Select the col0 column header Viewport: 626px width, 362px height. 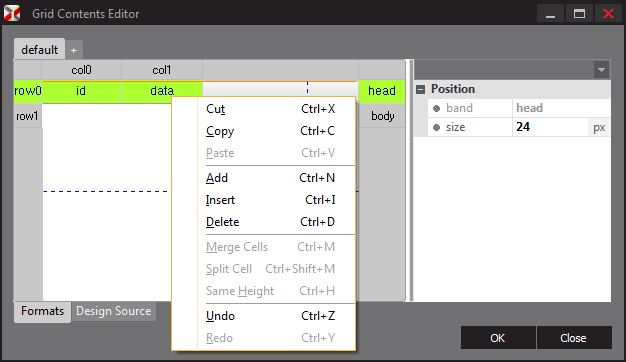[81, 70]
